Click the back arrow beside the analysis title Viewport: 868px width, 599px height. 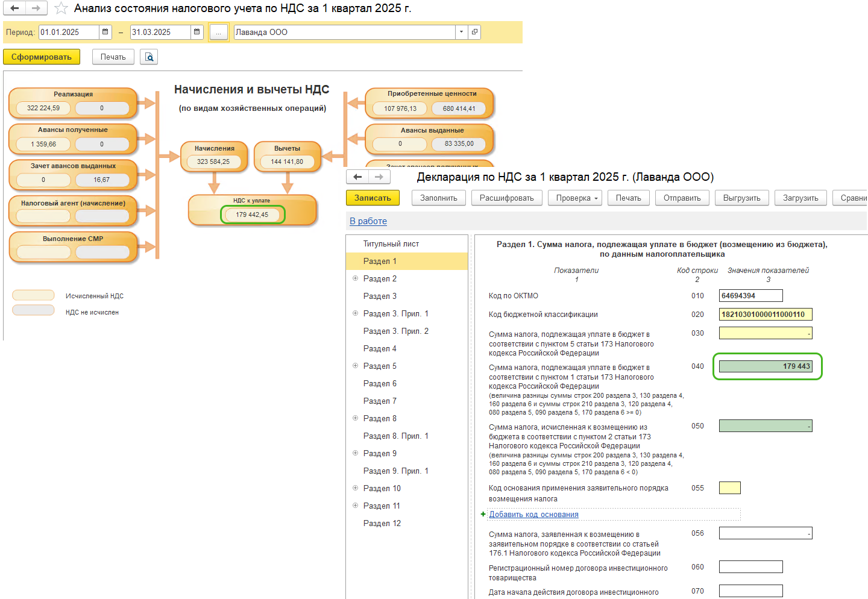click(14, 8)
